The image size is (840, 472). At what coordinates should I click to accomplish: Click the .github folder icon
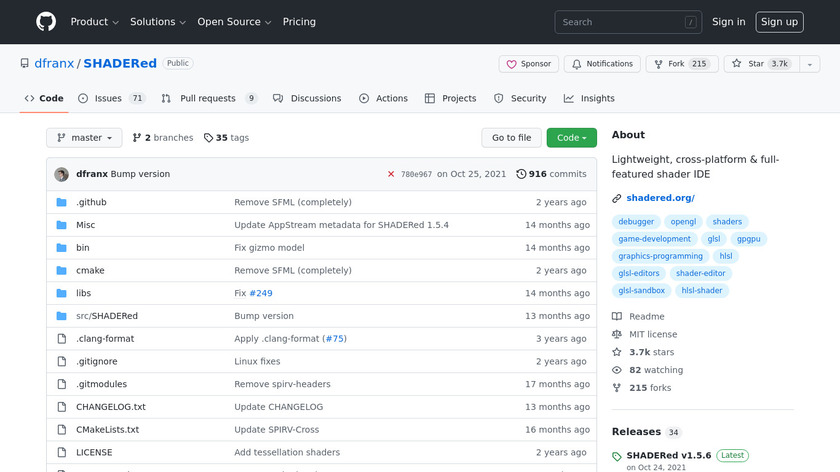[x=62, y=202]
